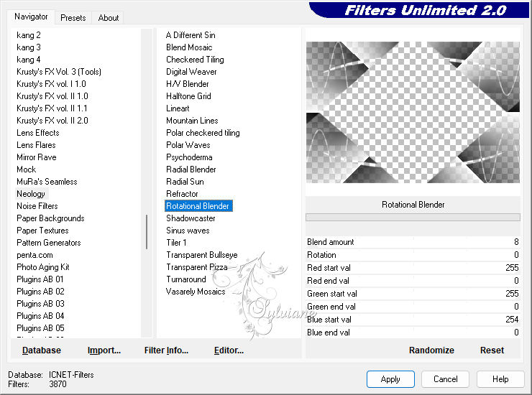Screen dimensions: 532x395
Task: Select kang 2 category
Action: tap(29, 35)
